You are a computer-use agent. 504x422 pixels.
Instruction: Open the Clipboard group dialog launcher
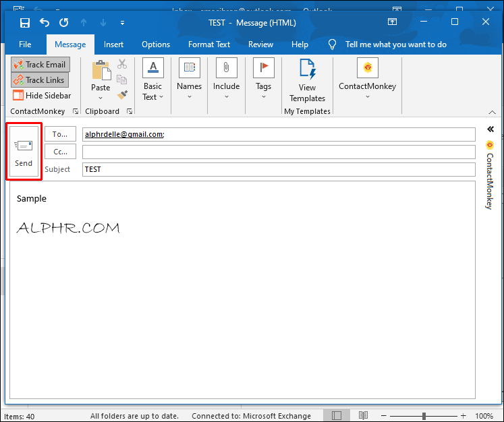tap(130, 111)
